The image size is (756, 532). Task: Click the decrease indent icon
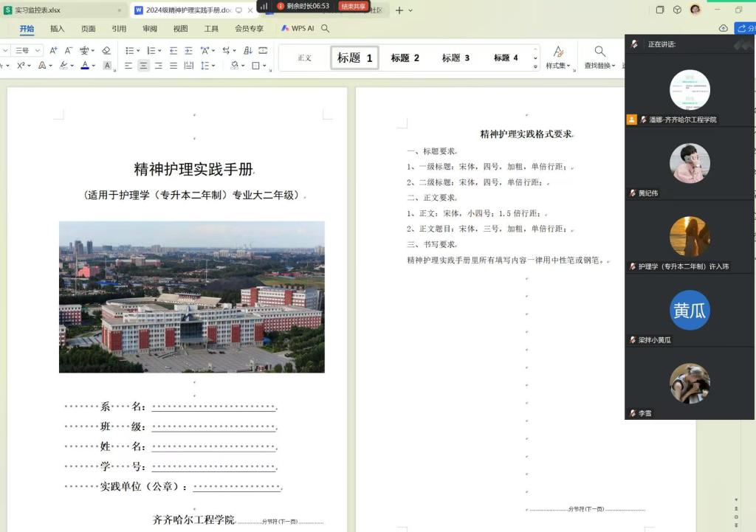(x=173, y=50)
